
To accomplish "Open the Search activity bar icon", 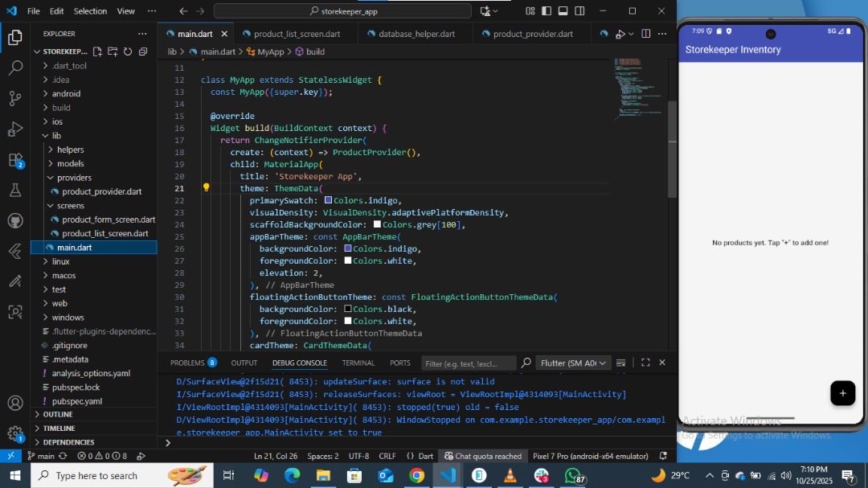I will click(x=13, y=68).
